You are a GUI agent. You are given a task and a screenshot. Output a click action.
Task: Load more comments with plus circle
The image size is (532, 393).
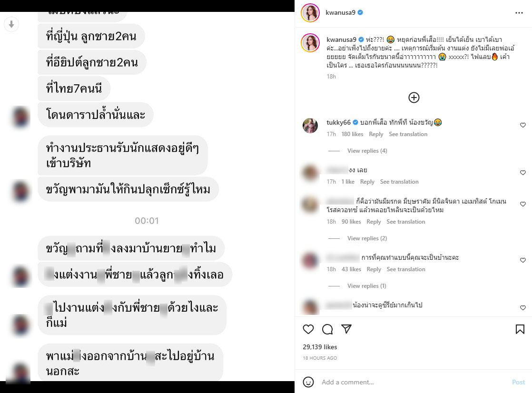(x=414, y=98)
